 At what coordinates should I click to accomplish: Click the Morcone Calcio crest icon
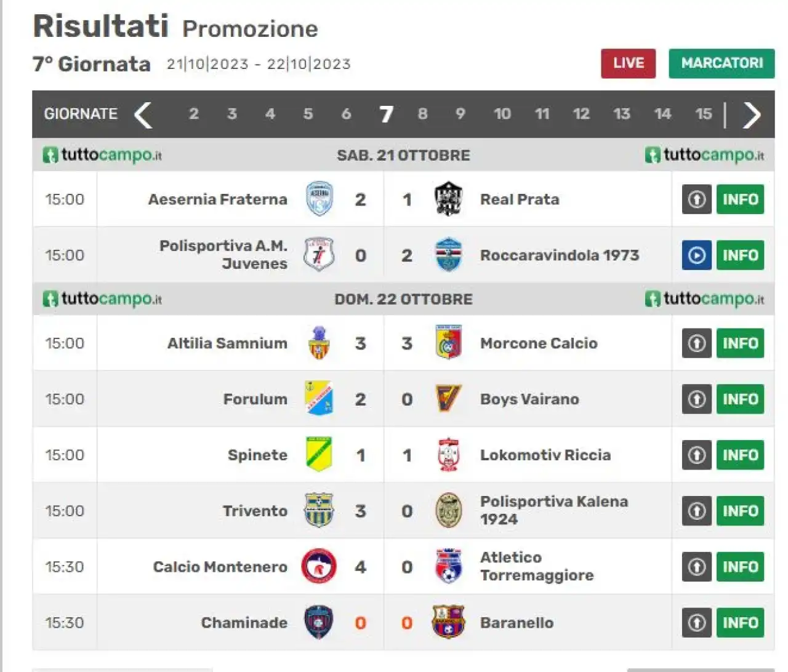click(x=448, y=343)
